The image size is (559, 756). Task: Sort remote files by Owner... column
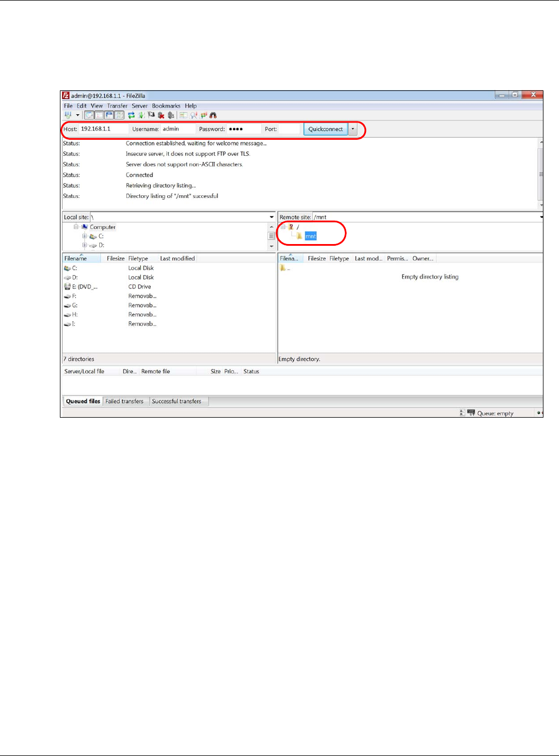click(x=423, y=258)
